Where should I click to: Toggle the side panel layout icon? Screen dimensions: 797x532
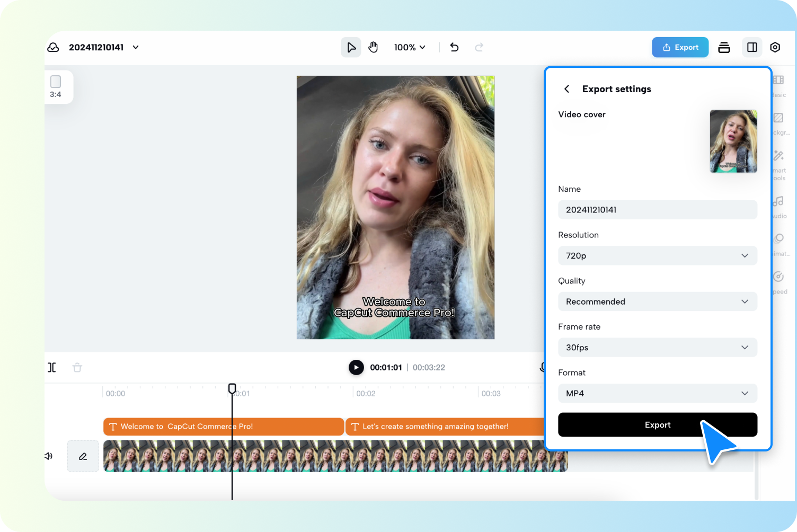pyautogui.click(x=752, y=47)
